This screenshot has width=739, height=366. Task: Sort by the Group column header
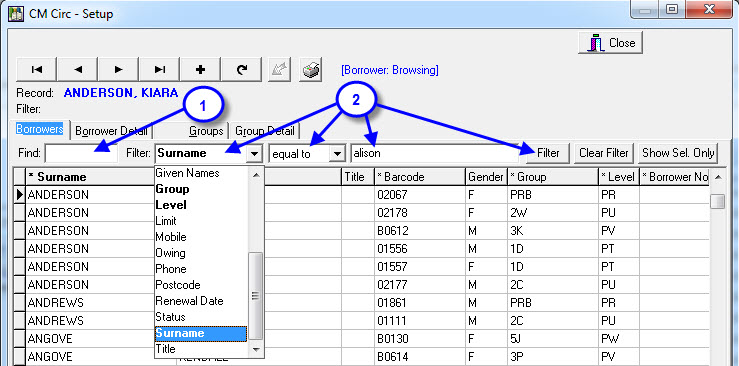coord(553,177)
